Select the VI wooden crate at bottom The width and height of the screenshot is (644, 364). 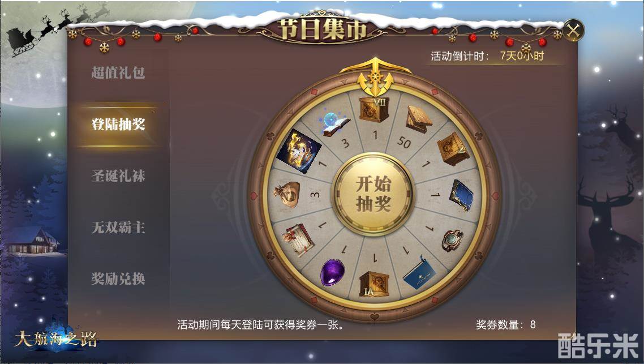[x=374, y=284]
